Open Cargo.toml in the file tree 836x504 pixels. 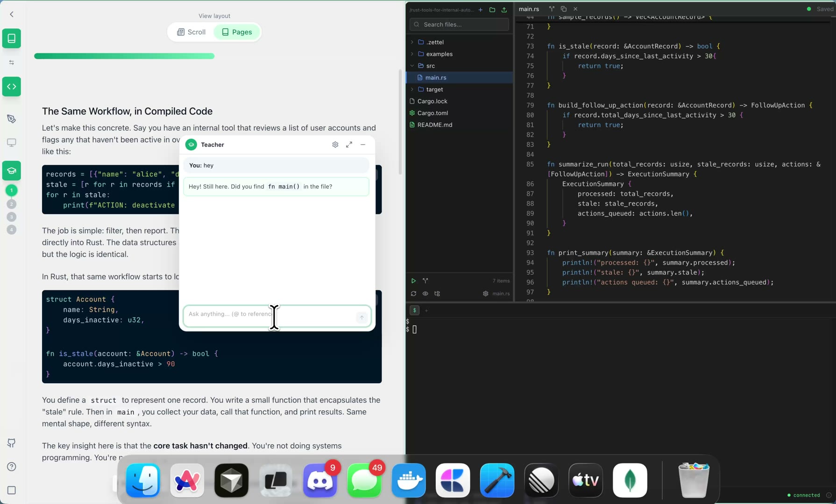[x=432, y=113]
